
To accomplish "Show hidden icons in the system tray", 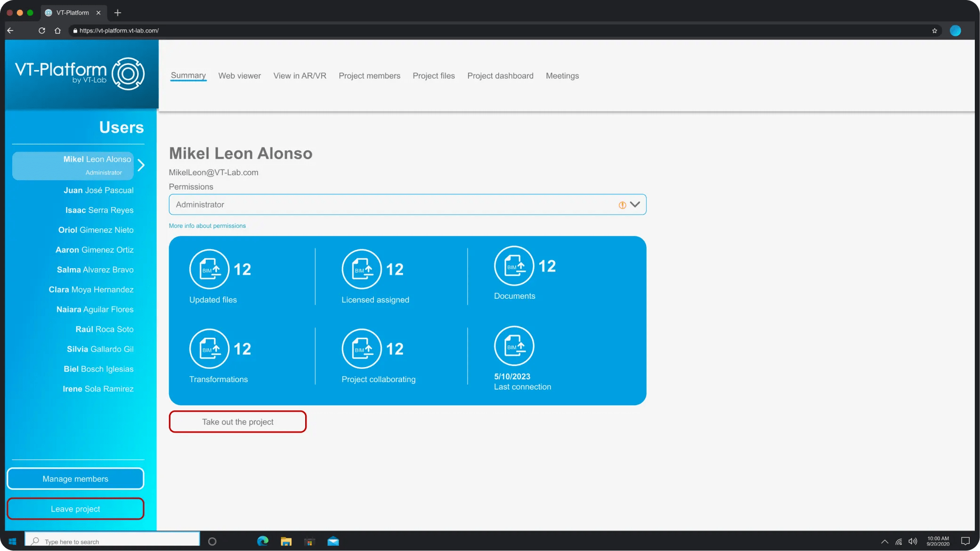I will 884,542.
